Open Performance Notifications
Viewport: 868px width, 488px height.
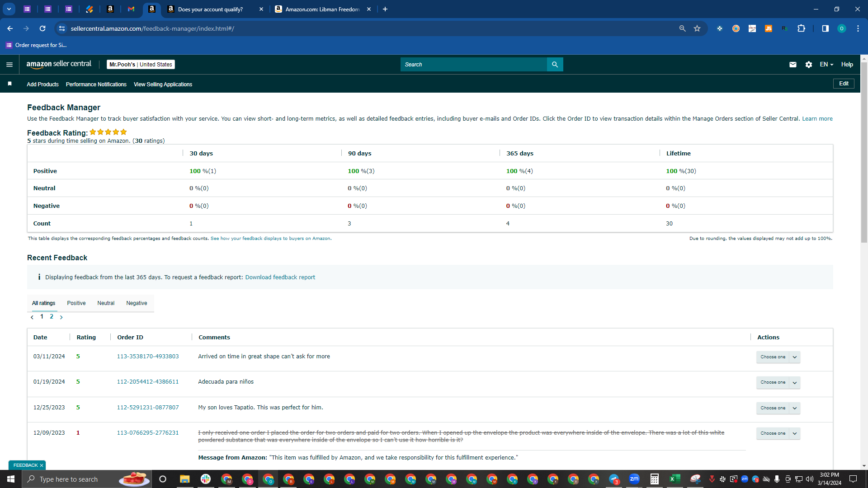coord(96,84)
